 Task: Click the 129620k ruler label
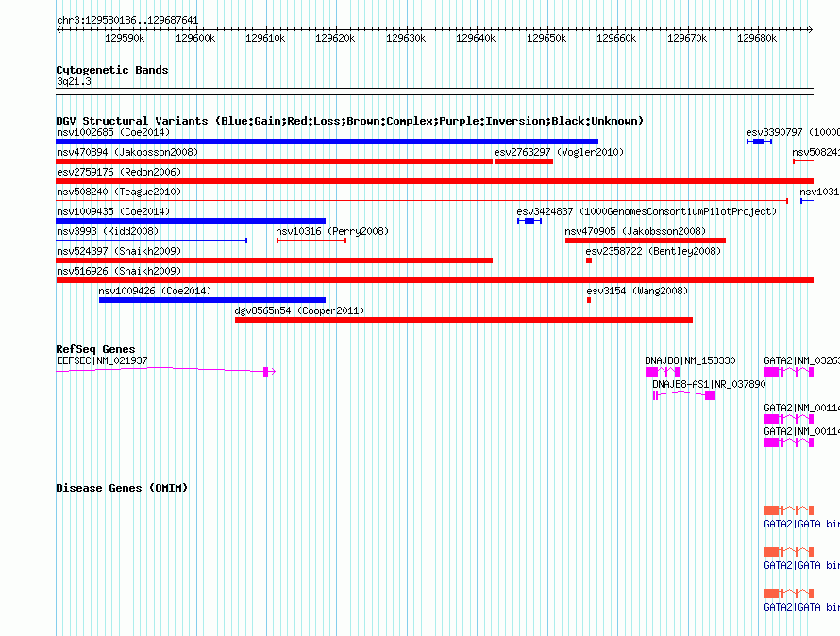335,38
